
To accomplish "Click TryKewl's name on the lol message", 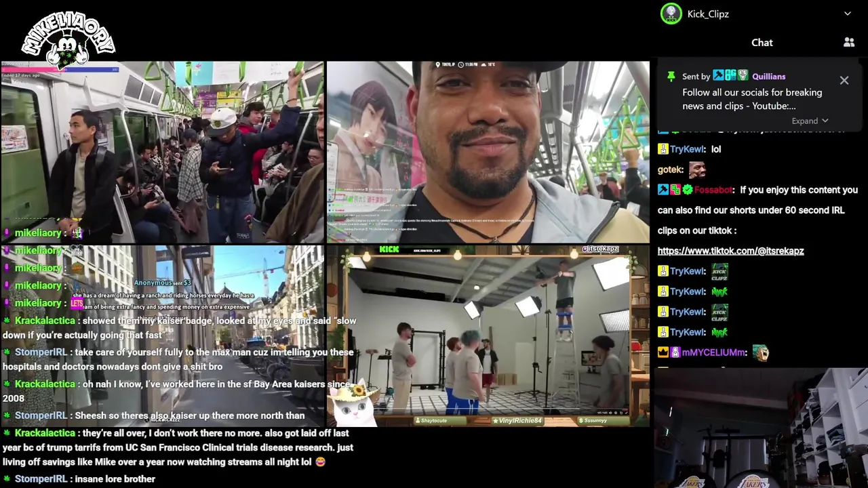I will [x=688, y=149].
